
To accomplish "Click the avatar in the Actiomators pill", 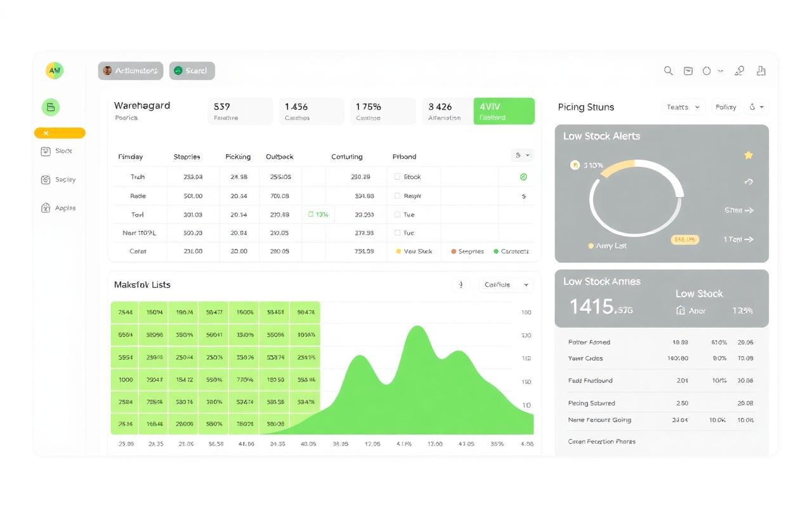I will (107, 70).
